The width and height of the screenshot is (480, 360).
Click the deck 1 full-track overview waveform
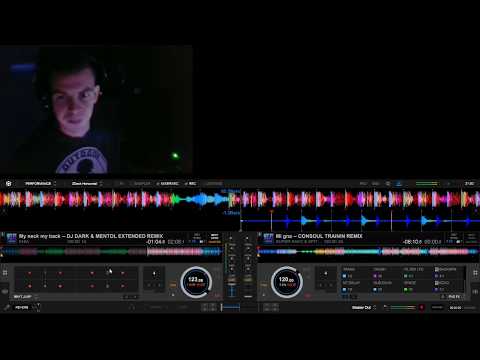[112, 252]
